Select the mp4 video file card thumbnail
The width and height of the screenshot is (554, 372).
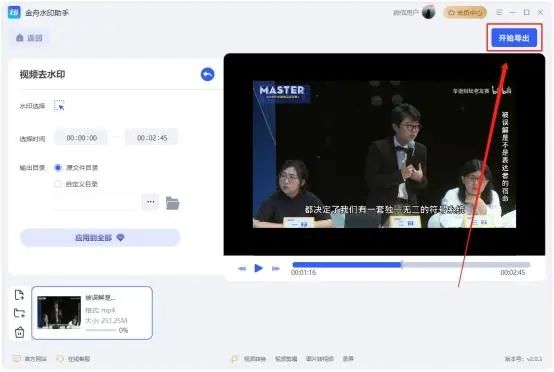point(59,312)
